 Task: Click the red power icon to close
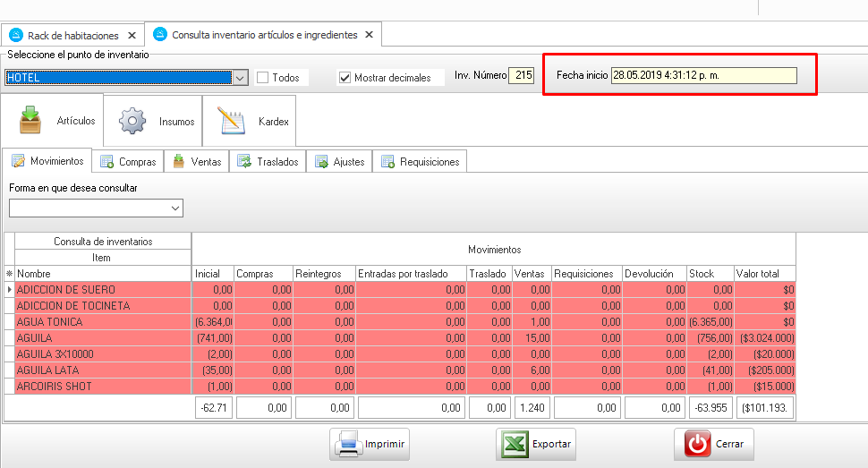pos(696,443)
